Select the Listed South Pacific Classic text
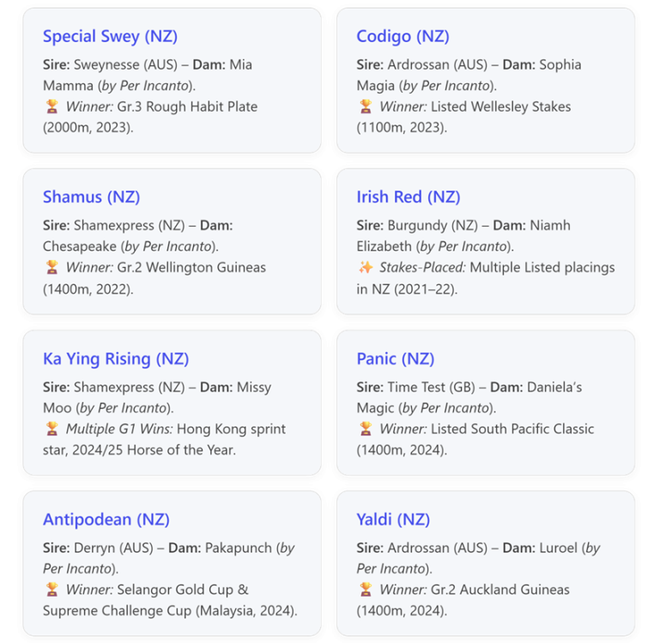 coord(512,428)
